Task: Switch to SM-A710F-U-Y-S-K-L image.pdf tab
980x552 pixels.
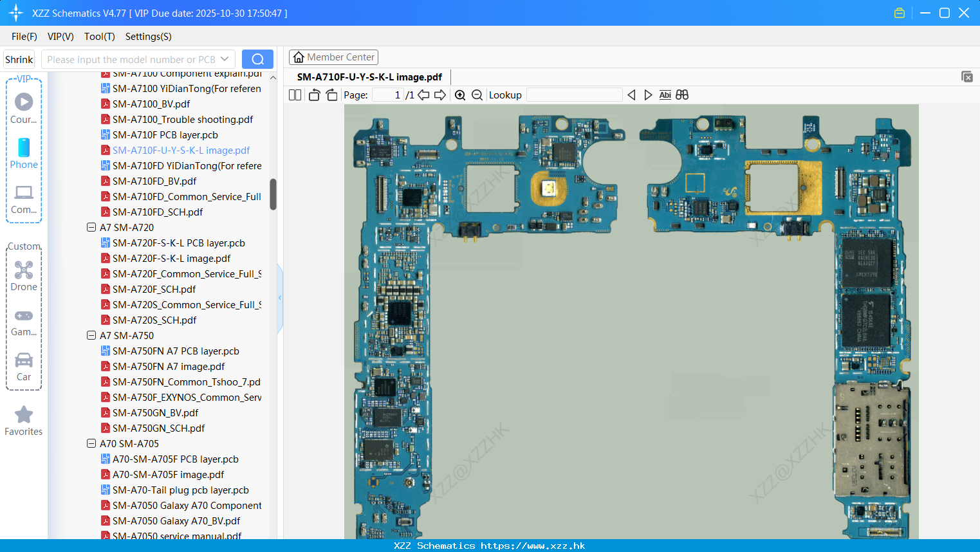Action: [x=369, y=77]
